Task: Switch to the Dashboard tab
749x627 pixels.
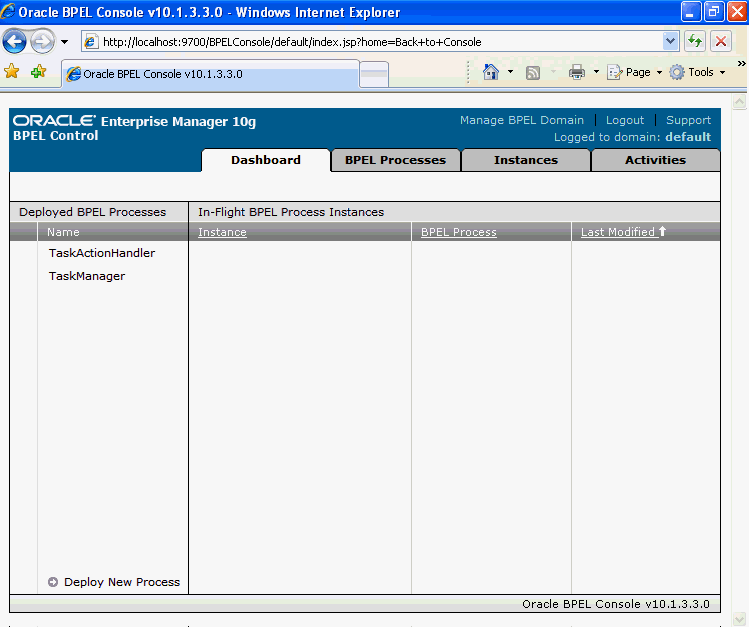Action: pos(266,160)
